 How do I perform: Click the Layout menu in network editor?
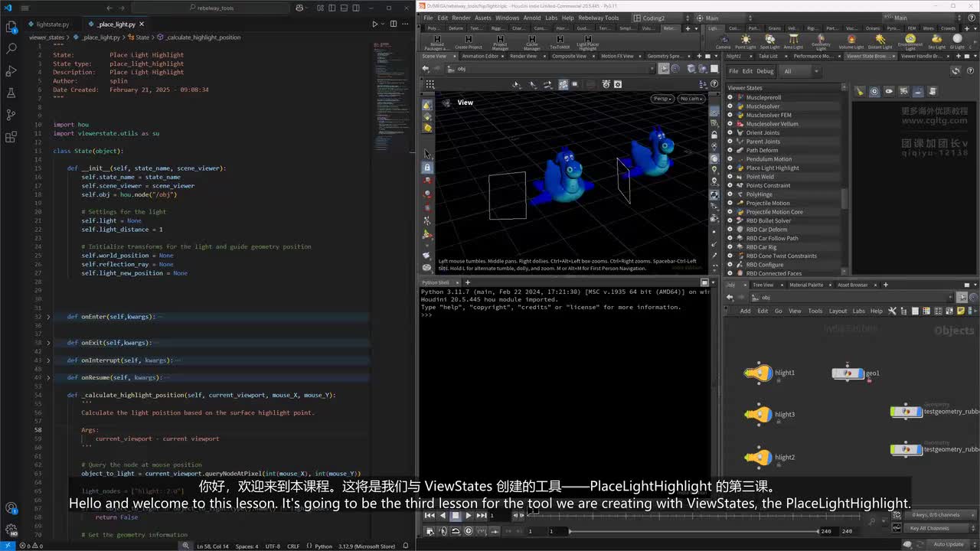coord(838,311)
